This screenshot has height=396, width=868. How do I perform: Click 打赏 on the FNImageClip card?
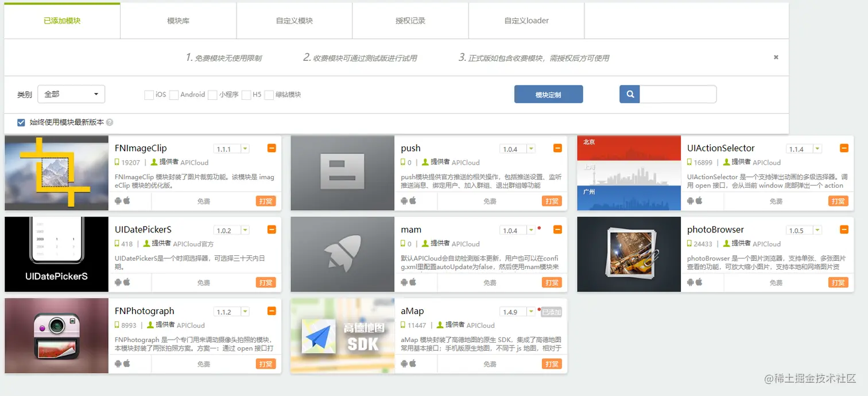[x=266, y=201]
